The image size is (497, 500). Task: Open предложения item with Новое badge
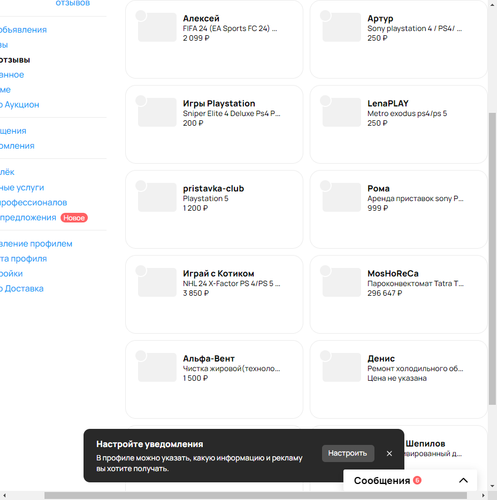(x=28, y=217)
